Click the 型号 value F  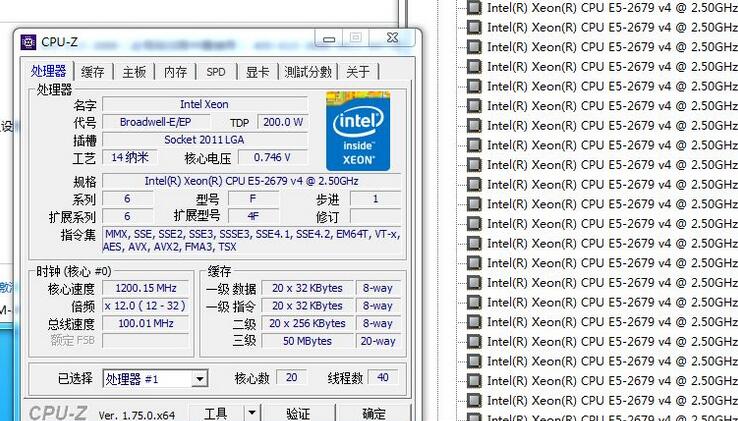click(253, 199)
